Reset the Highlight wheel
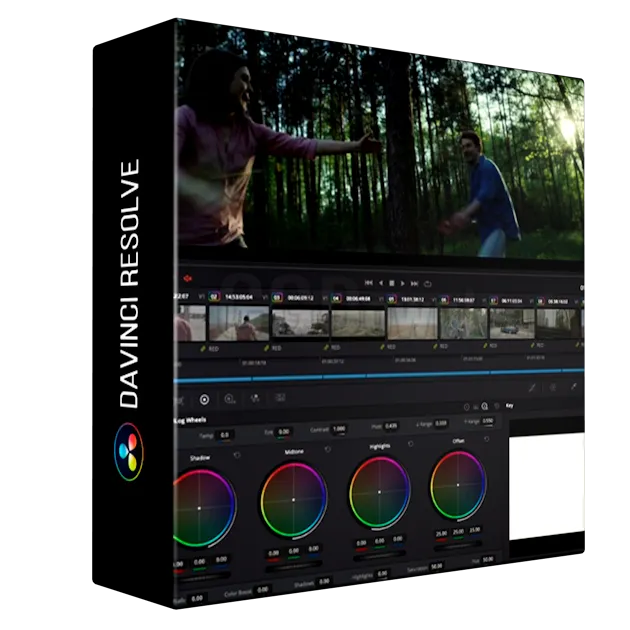The width and height of the screenshot is (630, 630). point(410,444)
